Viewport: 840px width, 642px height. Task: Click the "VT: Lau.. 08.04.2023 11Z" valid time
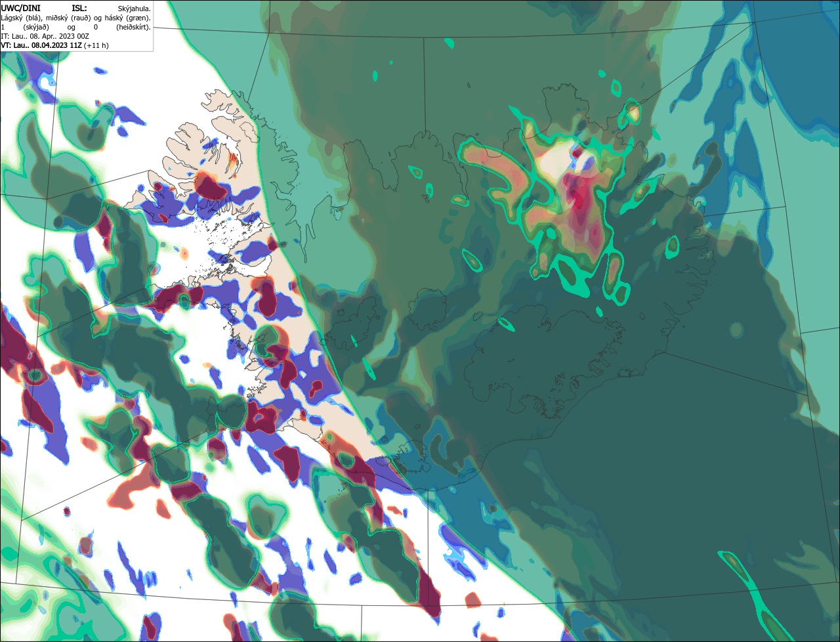(x=41, y=46)
